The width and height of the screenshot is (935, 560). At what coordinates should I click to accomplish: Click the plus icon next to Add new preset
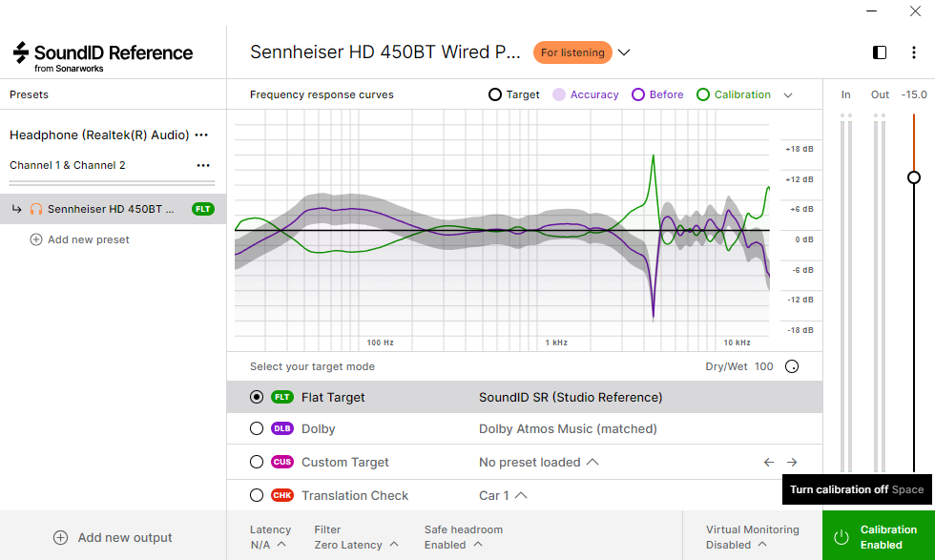coord(36,239)
